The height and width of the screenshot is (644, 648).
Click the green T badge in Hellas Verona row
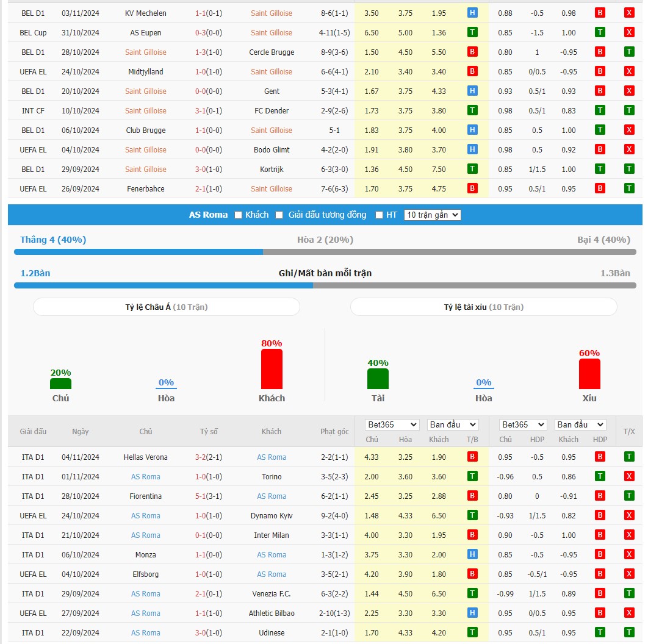coord(629,457)
